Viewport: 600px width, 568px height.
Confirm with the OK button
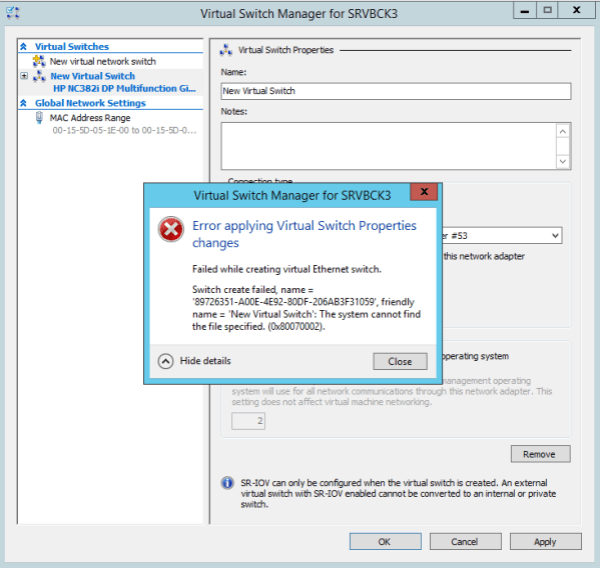pos(385,542)
